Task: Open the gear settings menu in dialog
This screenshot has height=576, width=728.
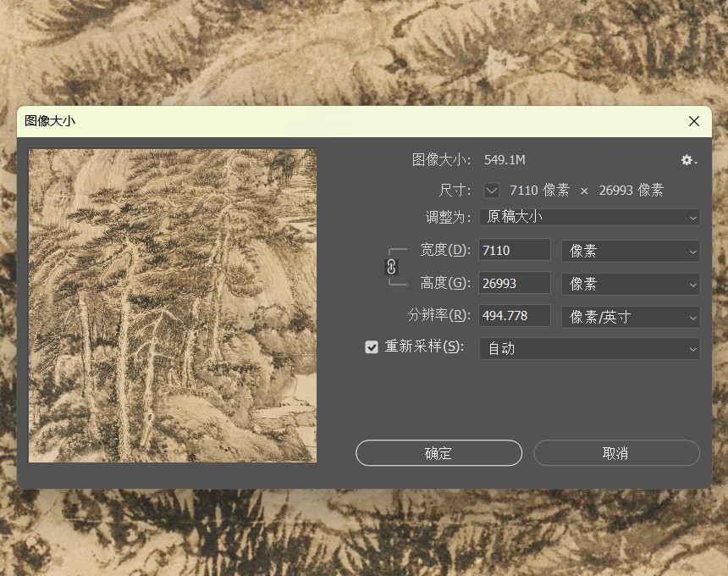Action: tap(689, 160)
